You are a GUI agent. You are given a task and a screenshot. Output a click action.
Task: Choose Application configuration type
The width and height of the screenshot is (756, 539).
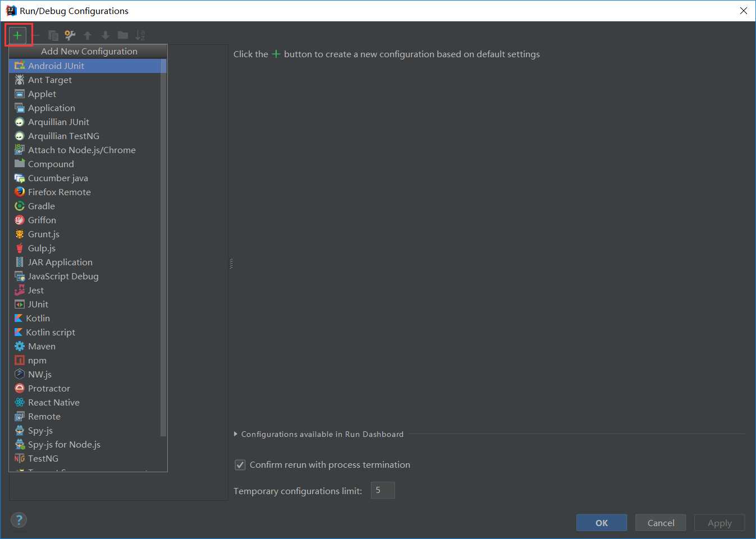(x=85, y=108)
